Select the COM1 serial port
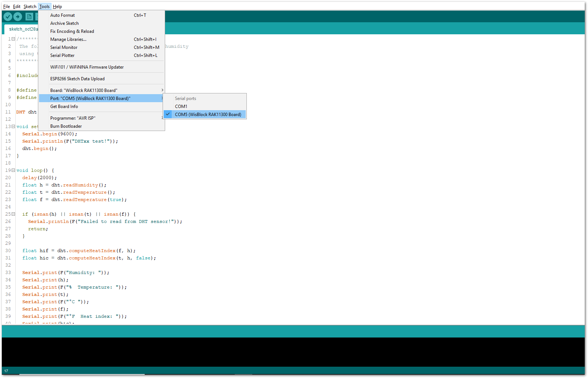The image size is (588, 378). (x=205, y=107)
